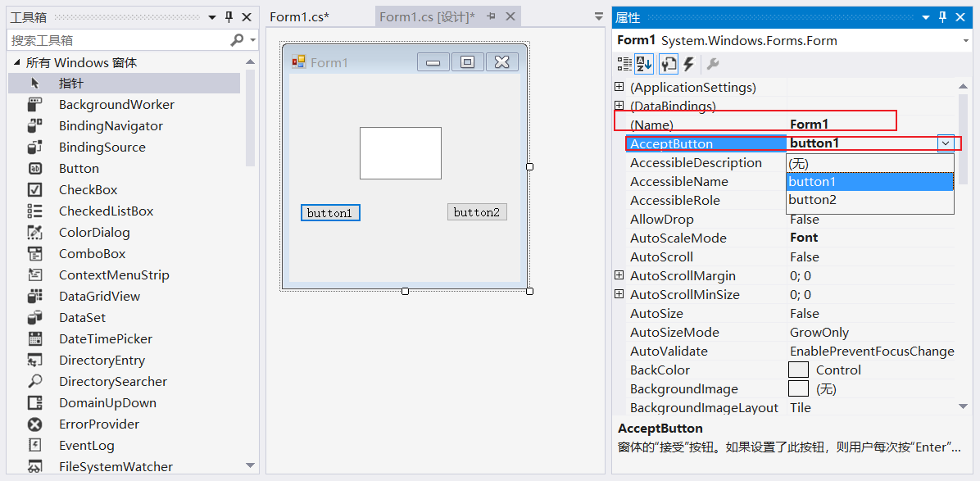
Task: Select the AllowDrop property row
Action: pyautogui.click(x=790, y=220)
